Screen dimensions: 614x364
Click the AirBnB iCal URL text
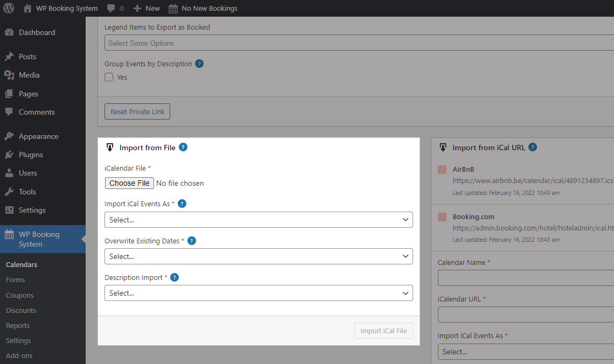[x=533, y=181]
